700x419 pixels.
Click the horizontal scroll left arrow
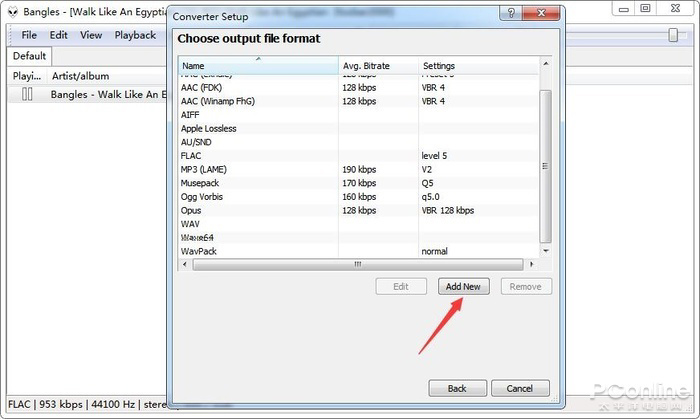pos(185,264)
